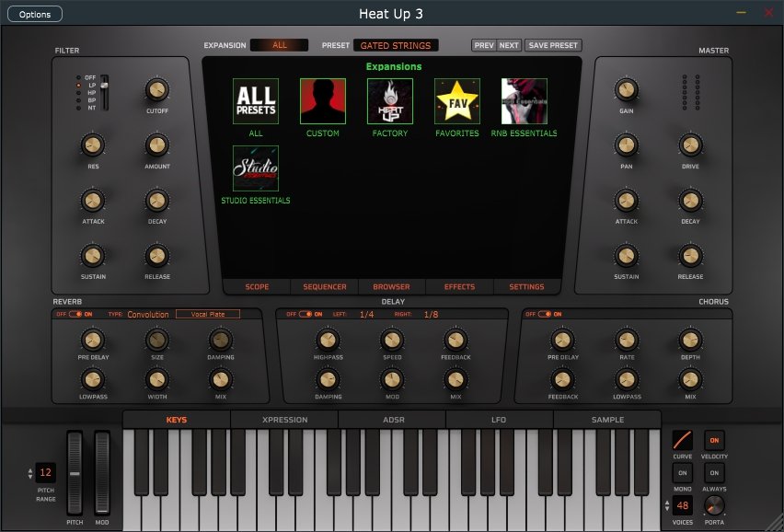784x532 pixels.
Task: Click the Save Preset button
Action: [x=553, y=45]
